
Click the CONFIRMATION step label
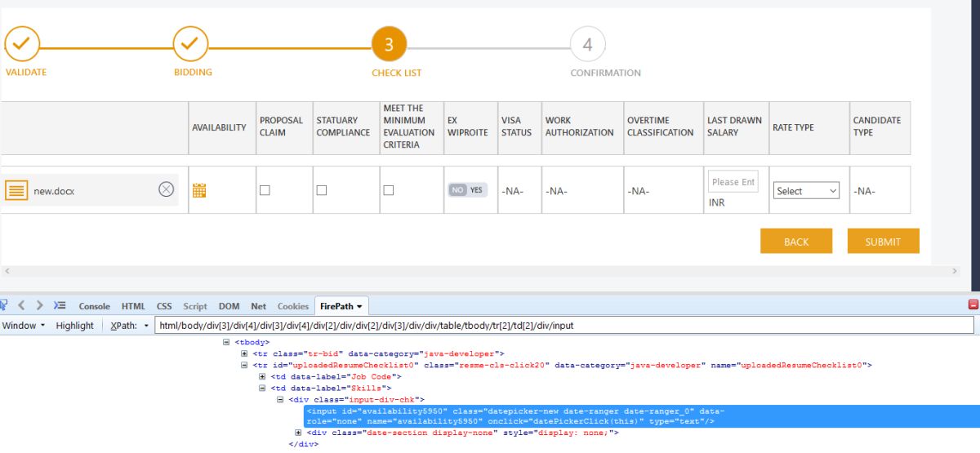point(605,73)
